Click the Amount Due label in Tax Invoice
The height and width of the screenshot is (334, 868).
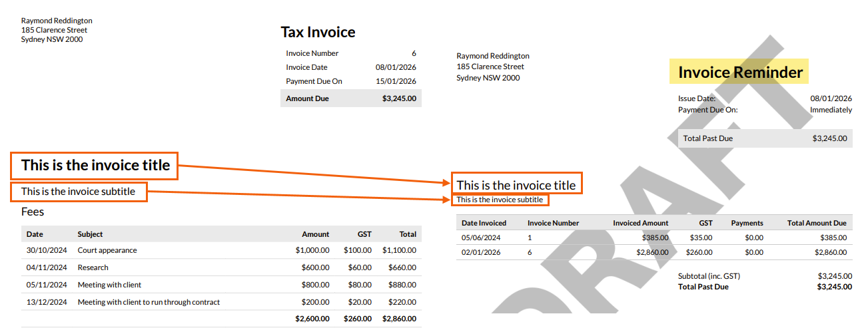pyautogui.click(x=307, y=98)
